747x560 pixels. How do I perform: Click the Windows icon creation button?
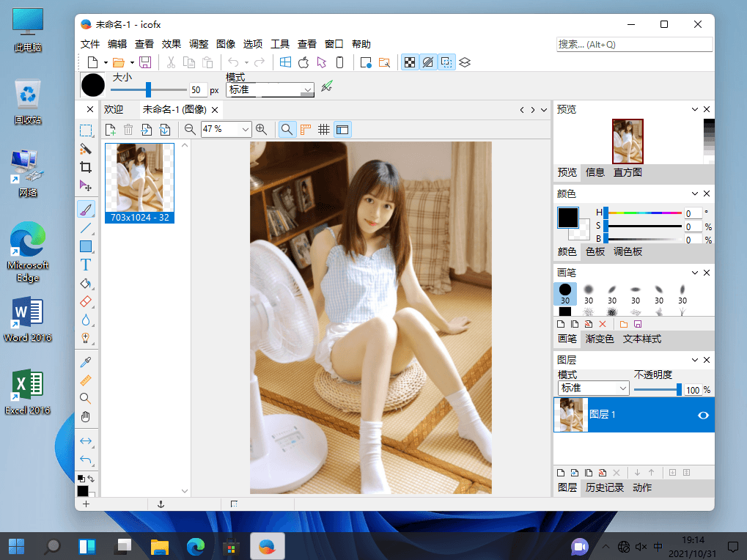coord(285,62)
